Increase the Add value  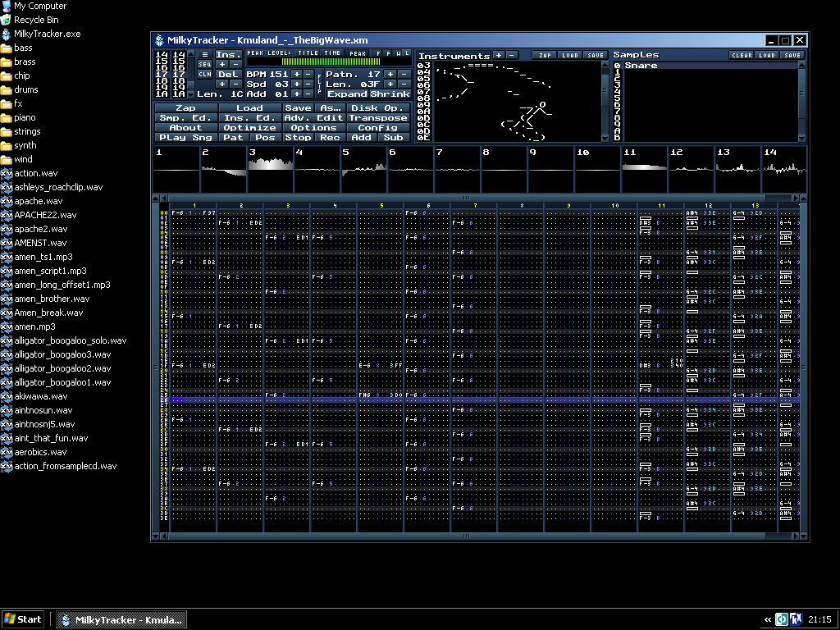296,94
